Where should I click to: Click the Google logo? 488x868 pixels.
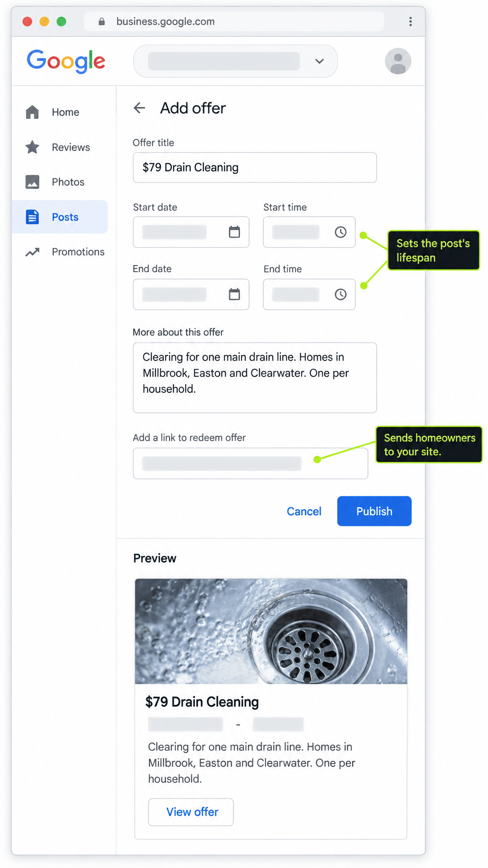click(x=66, y=61)
